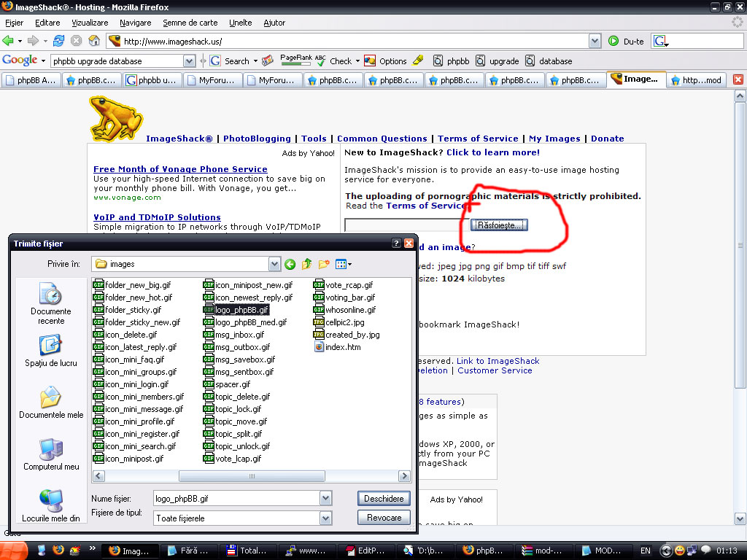Click the Revocare button
Screen dimensions: 747x560
[x=384, y=518]
